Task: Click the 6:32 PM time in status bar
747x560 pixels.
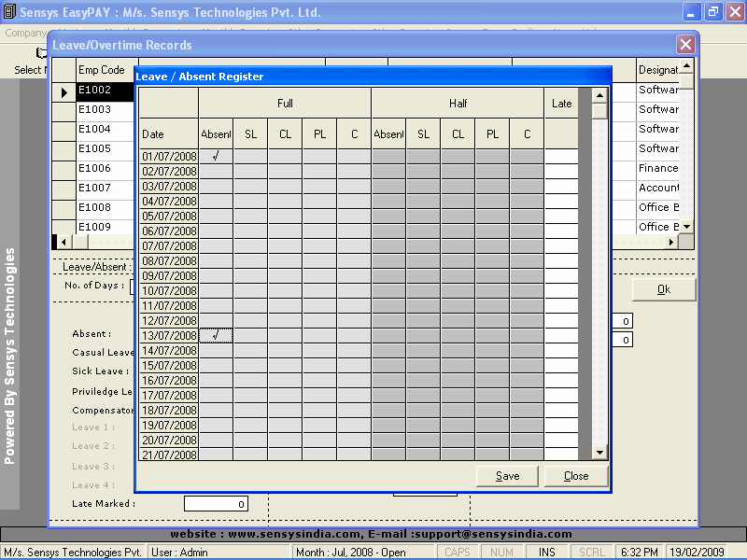Action: tap(640, 553)
